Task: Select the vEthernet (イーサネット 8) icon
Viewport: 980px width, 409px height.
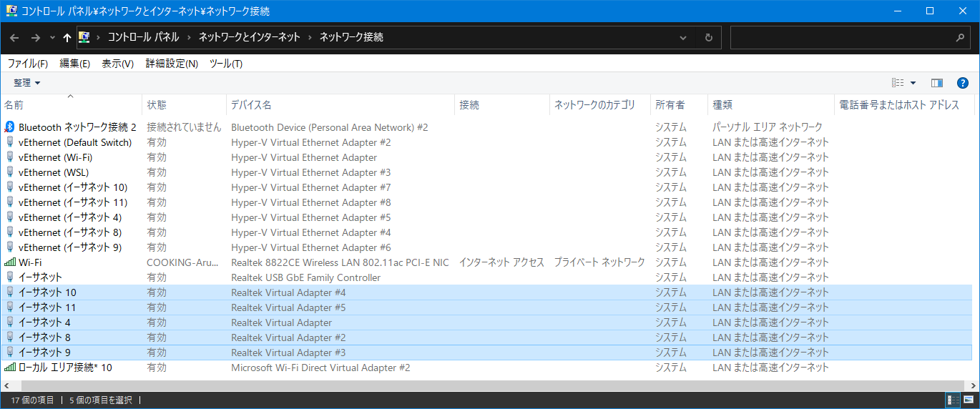Action: (x=9, y=232)
